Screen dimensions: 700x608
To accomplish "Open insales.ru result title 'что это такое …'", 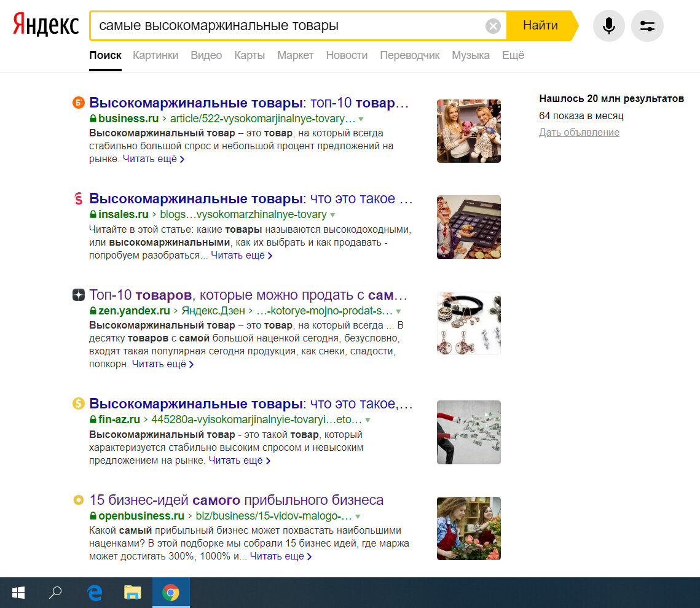I will [x=251, y=198].
